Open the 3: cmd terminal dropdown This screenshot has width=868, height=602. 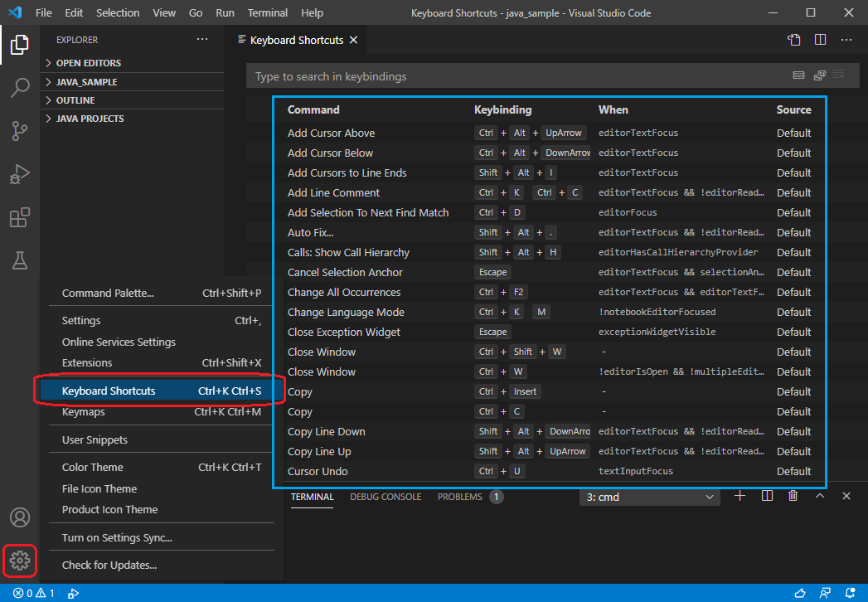(x=650, y=497)
